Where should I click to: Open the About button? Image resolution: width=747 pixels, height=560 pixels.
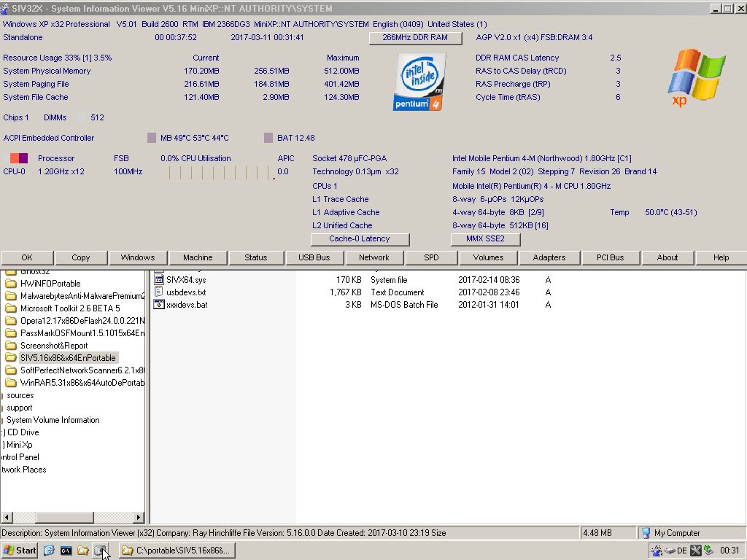[668, 257]
